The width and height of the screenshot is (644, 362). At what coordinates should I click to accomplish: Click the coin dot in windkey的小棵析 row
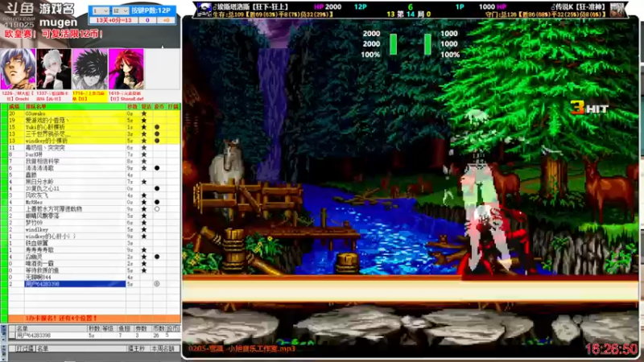pyautogui.click(x=157, y=141)
